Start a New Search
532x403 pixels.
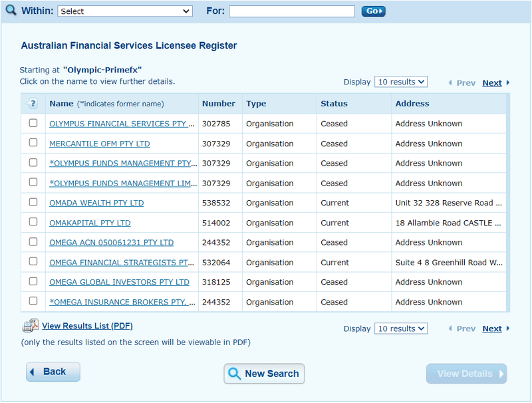tap(264, 374)
